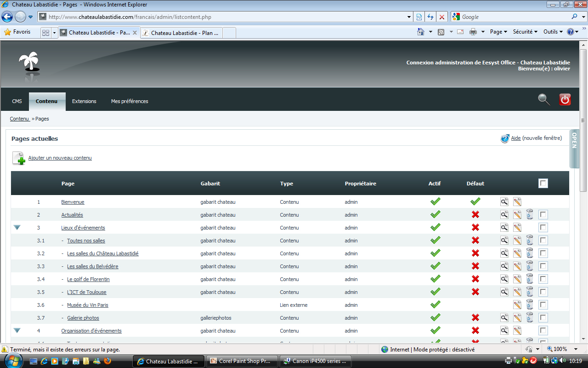This screenshot has width=588, height=368.
Task: Open the quick tabs dropdown arrow
Action: tap(54, 33)
